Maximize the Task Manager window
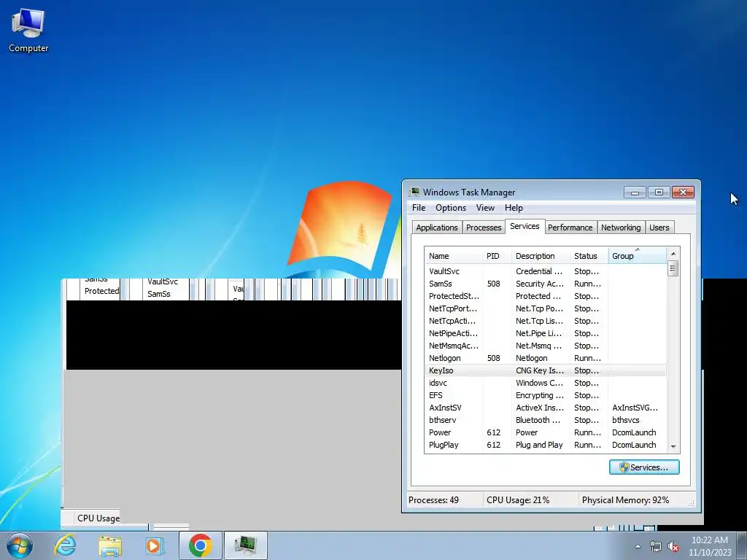This screenshot has height=560, width=747. (x=659, y=192)
